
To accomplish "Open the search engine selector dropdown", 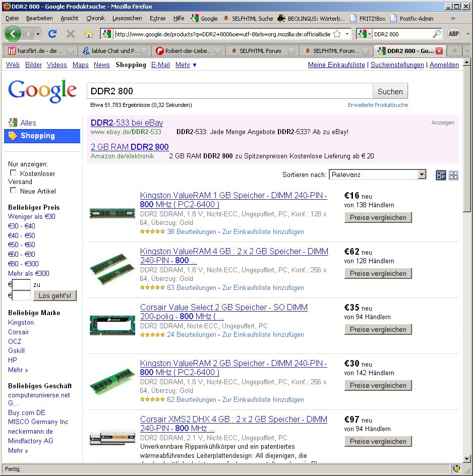I will [364, 34].
